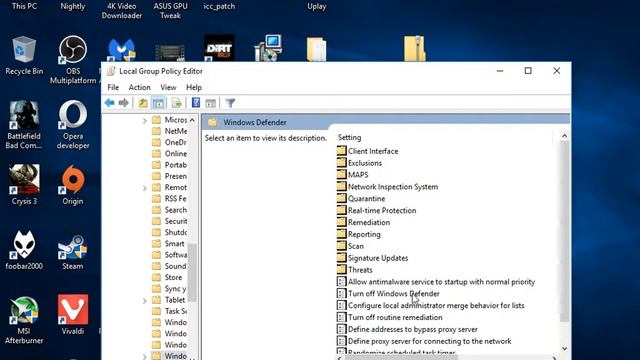Screen dimensions: 640x360
Task: Open the View menu
Action: [168, 87]
